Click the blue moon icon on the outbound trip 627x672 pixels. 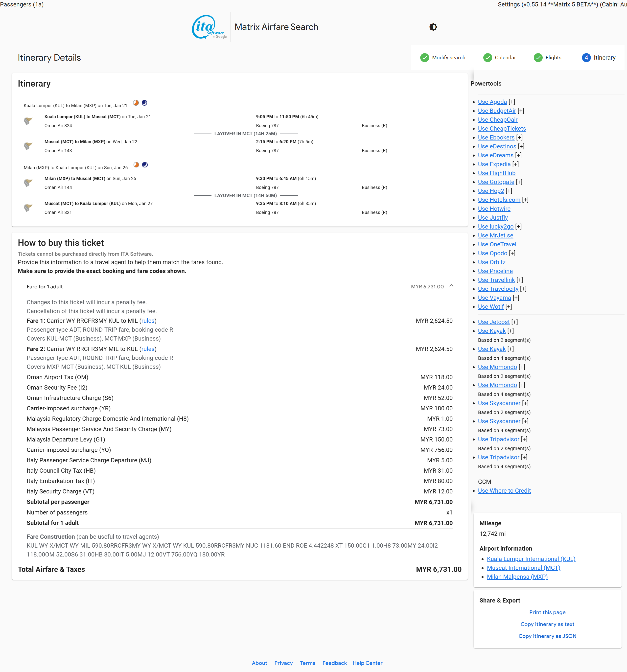(144, 103)
